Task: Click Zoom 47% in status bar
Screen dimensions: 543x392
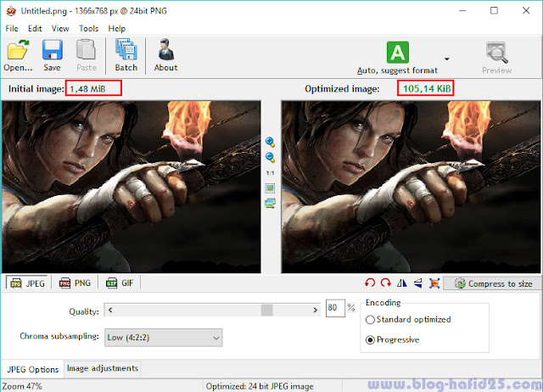Action: (x=22, y=386)
